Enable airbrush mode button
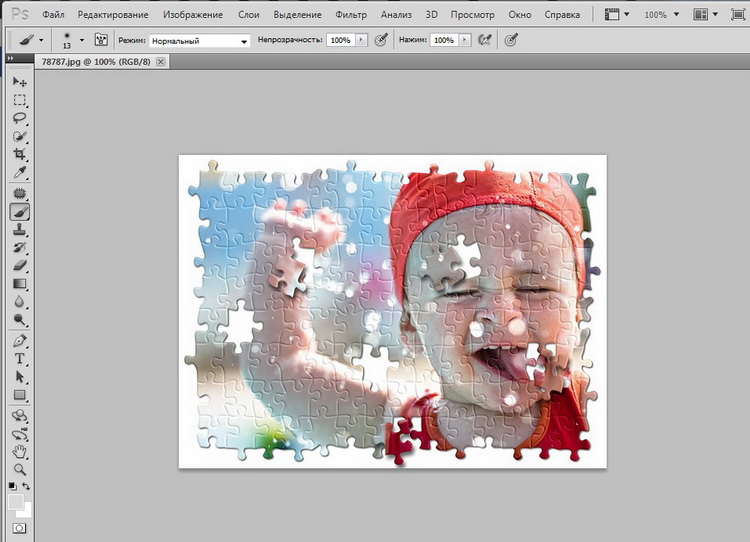This screenshot has height=542, width=750. (x=485, y=40)
